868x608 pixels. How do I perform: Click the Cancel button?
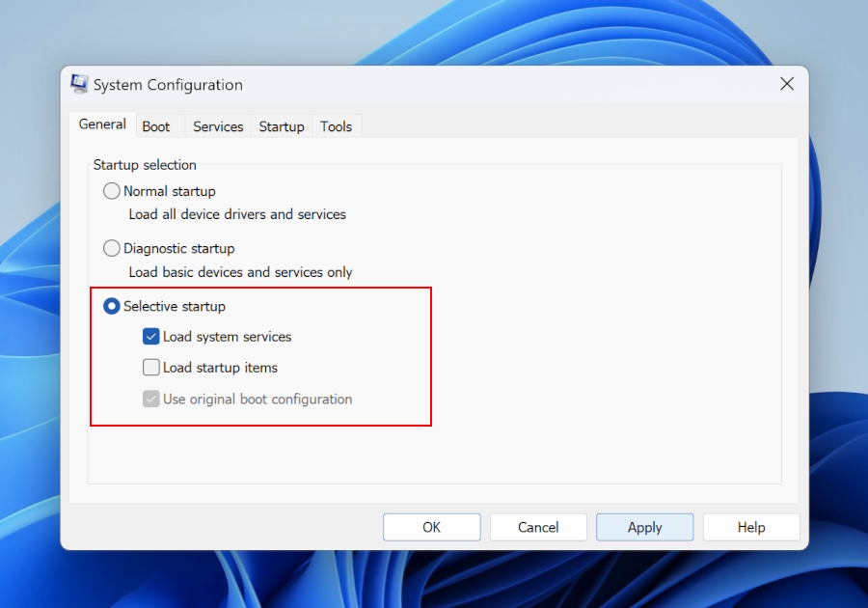pos(538,527)
